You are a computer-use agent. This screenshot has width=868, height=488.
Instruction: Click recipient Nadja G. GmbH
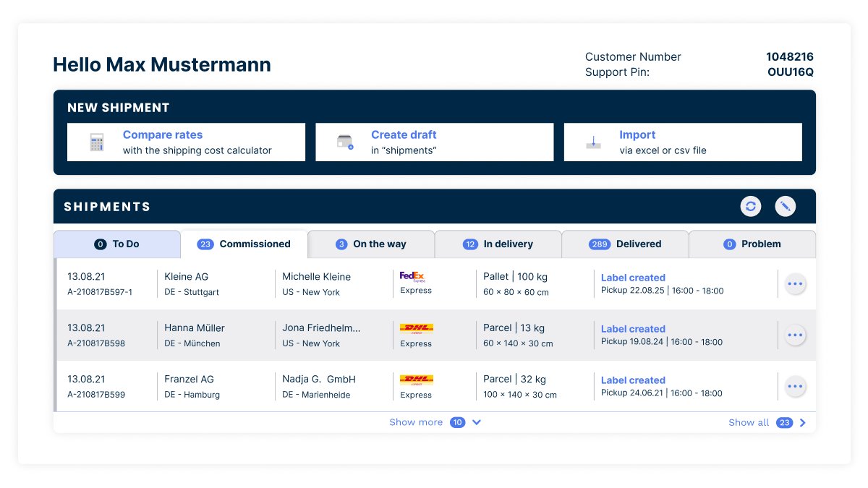tap(319, 379)
